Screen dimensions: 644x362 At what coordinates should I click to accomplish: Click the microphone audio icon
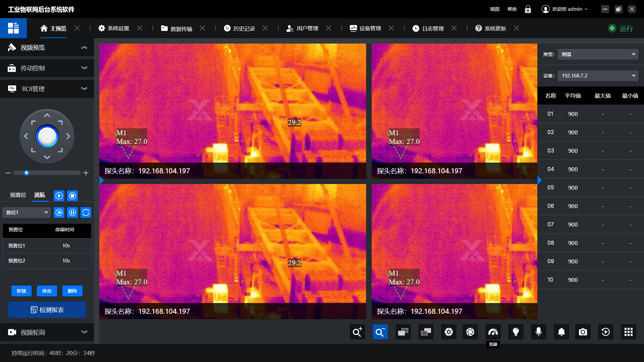(x=538, y=332)
